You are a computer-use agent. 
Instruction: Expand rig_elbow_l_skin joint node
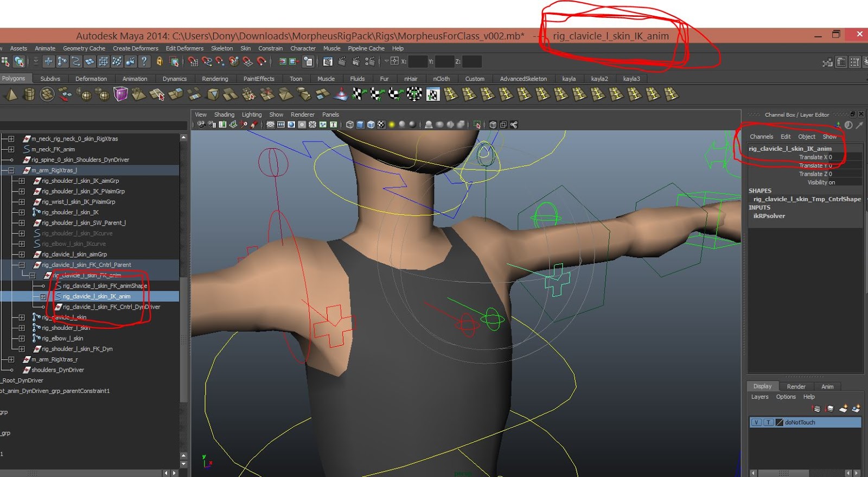tap(22, 338)
